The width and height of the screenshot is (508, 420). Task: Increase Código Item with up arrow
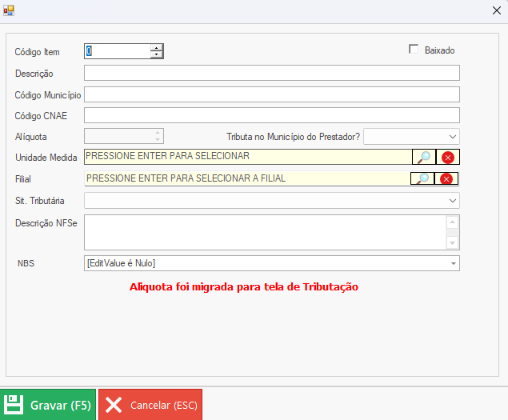tap(157, 48)
